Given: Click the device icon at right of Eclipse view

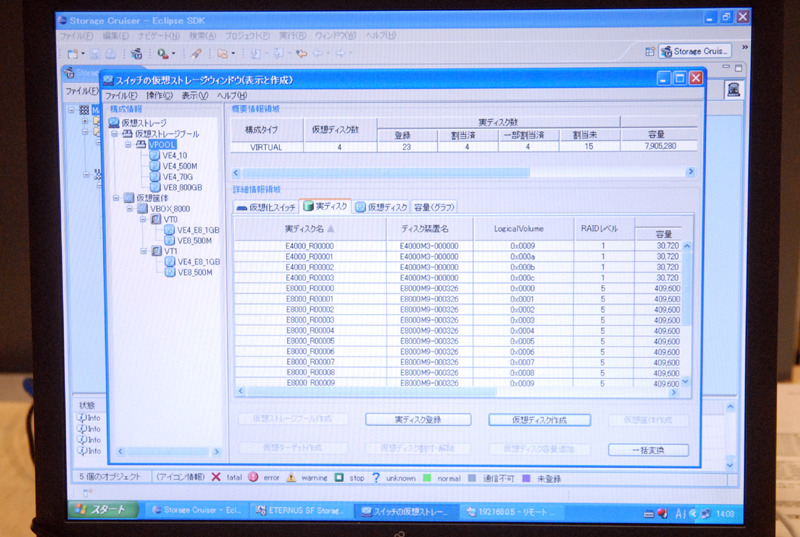Looking at the screenshot, I should pos(733,90).
